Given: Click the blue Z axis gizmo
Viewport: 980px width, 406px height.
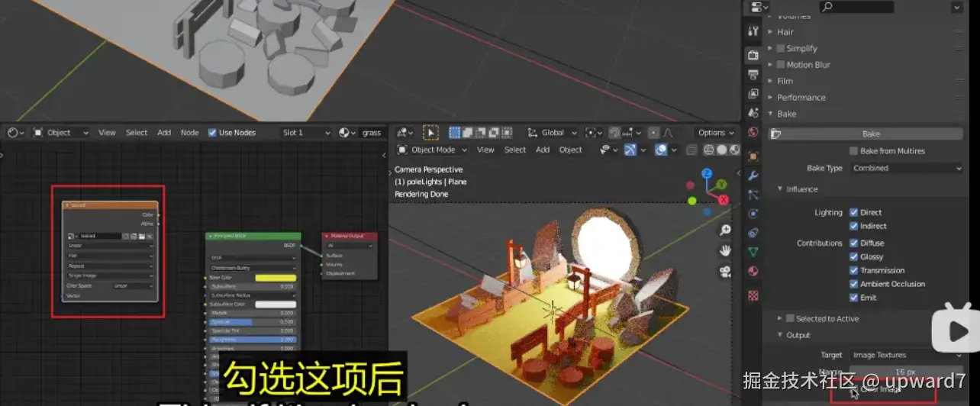Looking at the screenshot, I should [707, 175].
